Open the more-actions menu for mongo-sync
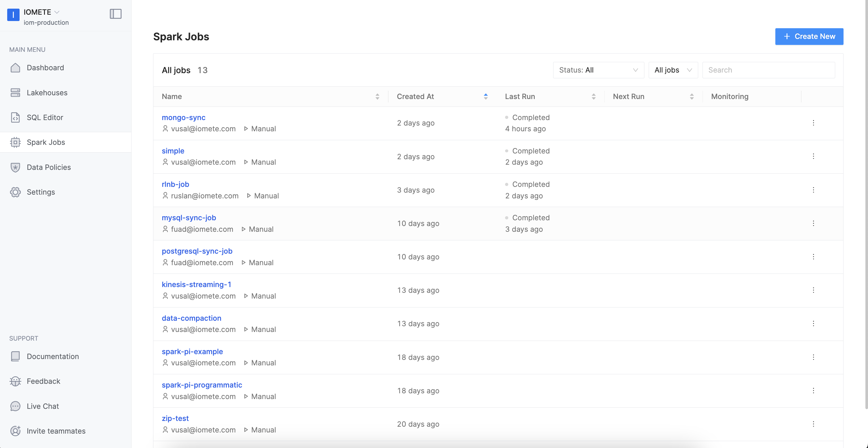The height and width of the screenshot is (448, 868). (x=813, y=123)
